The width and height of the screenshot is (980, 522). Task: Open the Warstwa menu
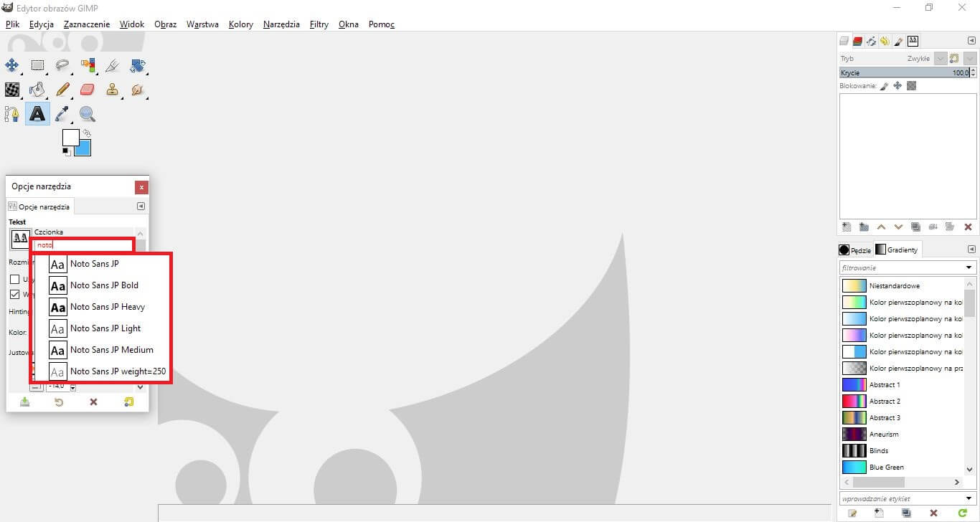tap(202, 24)
